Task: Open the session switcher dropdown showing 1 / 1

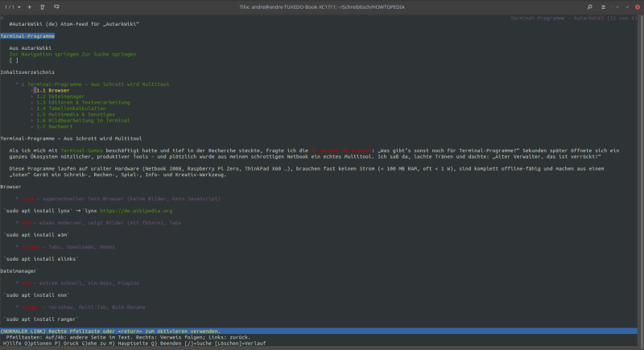Action: 13,7
